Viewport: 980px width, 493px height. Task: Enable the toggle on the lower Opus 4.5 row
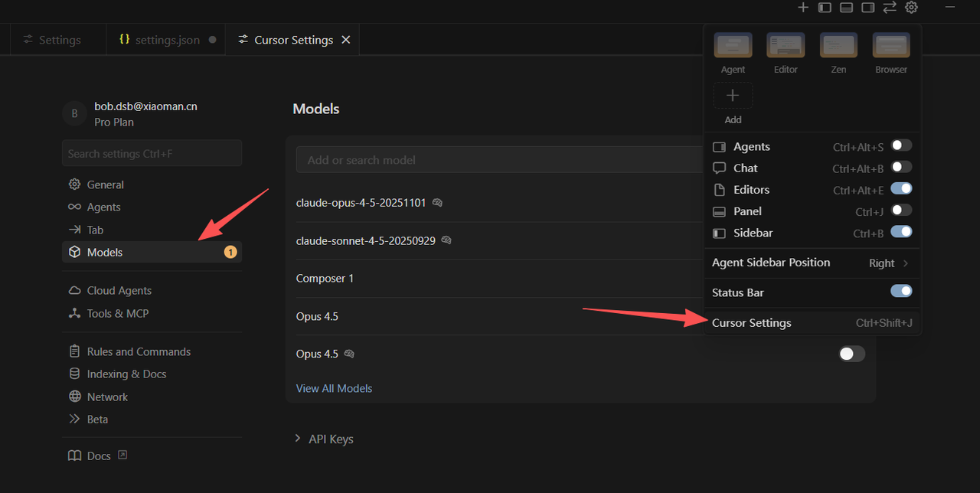[851, 354]
